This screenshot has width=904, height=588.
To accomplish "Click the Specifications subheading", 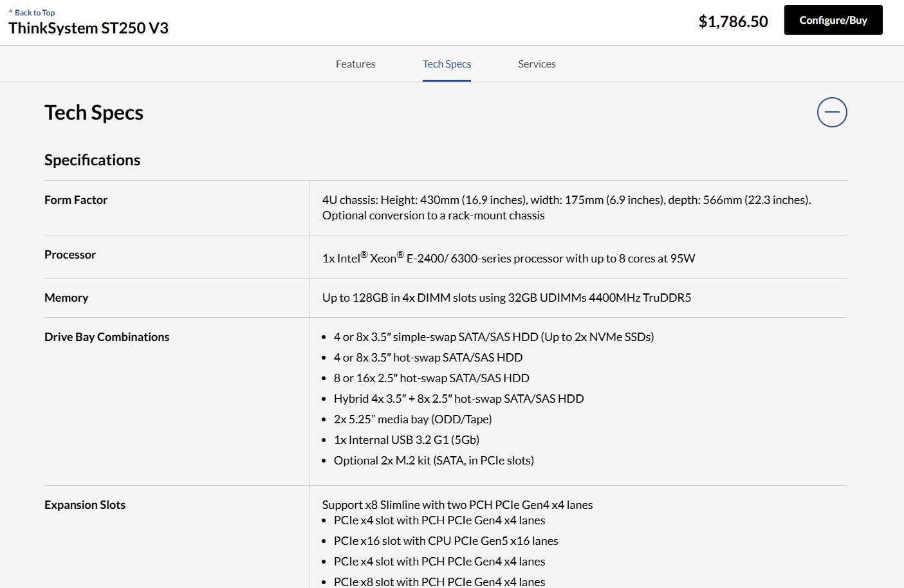I will point(92,160).
